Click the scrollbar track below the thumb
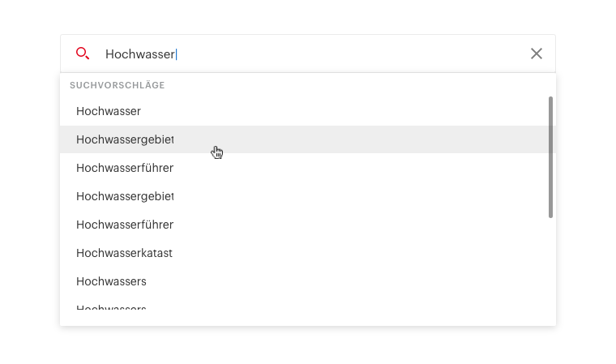The height and width of the screenshot is (364, 616). point(551,263)
